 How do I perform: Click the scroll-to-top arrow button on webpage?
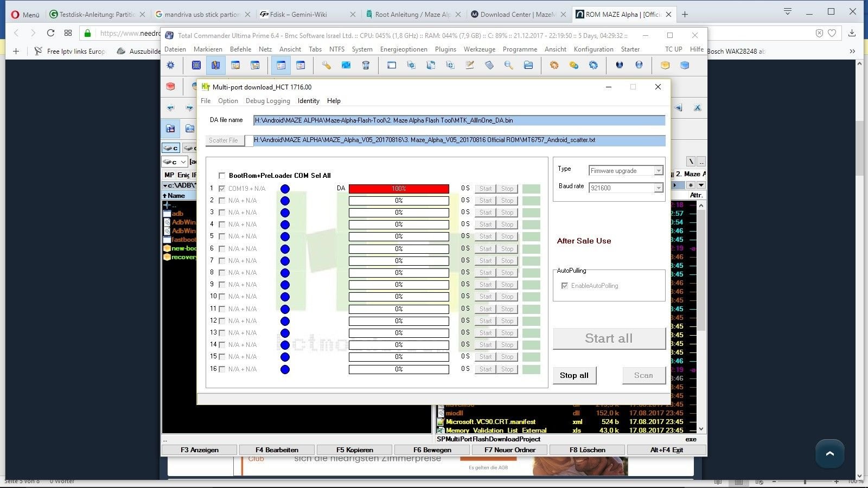pyautogui.click(x=829, y=453)
